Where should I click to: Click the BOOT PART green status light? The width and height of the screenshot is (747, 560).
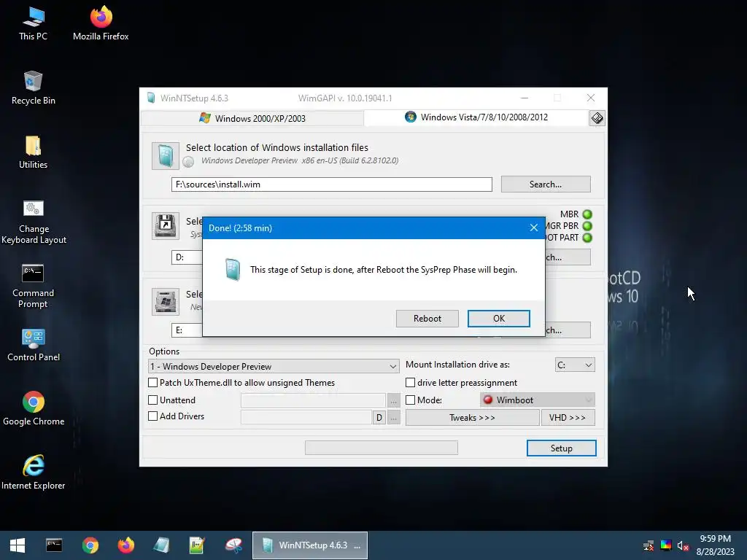coord(587,238)
